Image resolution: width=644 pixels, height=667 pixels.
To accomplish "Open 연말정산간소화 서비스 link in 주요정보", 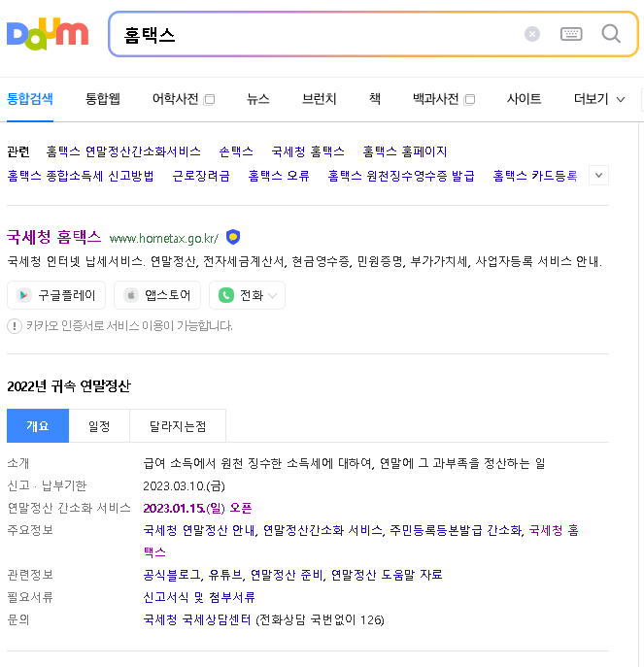I will click(322, 530).
